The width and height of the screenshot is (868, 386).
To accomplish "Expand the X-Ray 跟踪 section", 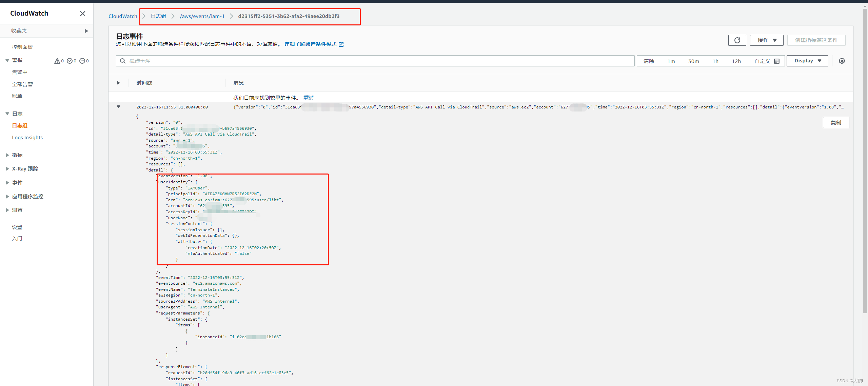I will point(7,169).
